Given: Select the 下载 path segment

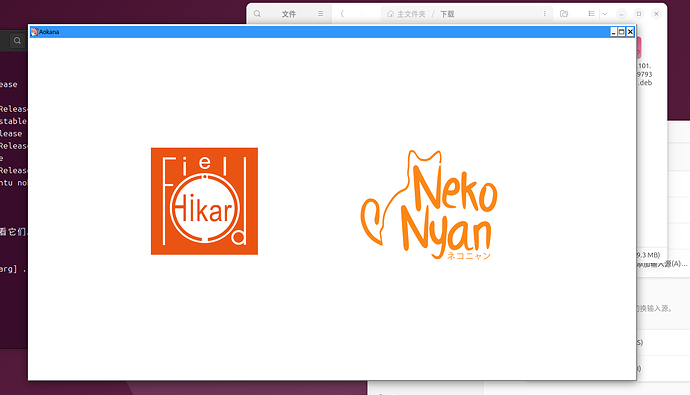Looking at the screenshot, I should pyautogui.click(x=447, y=14).
